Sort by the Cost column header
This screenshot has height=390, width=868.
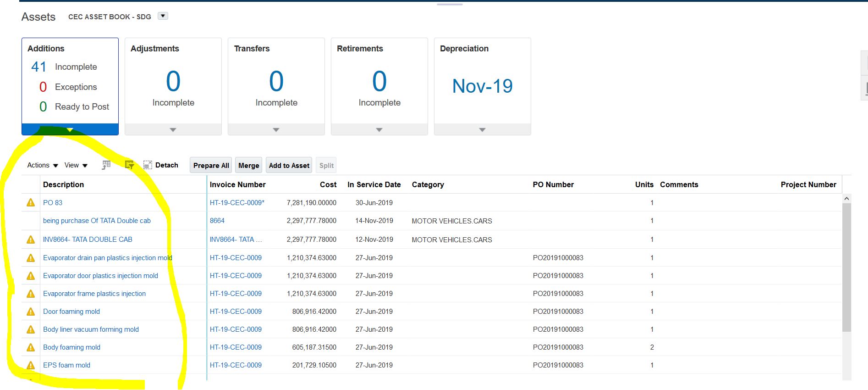(x=328, y=184)
